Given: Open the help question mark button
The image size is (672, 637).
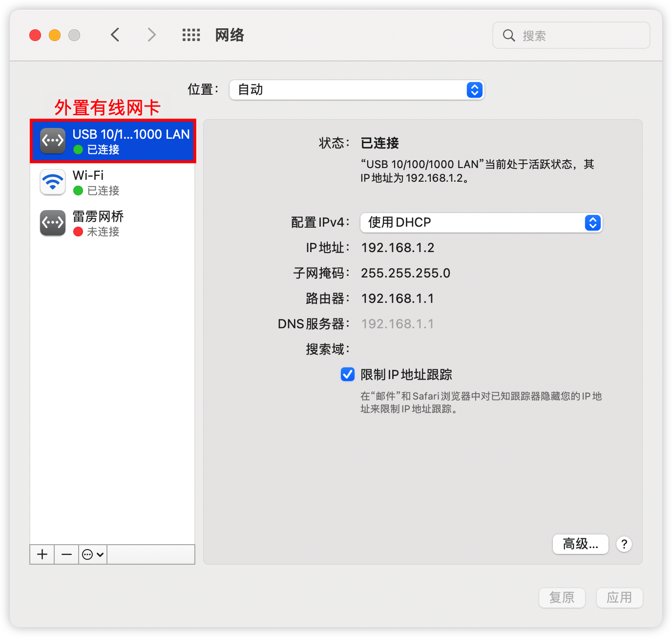Looking at the screenshot, I should 624,544.
